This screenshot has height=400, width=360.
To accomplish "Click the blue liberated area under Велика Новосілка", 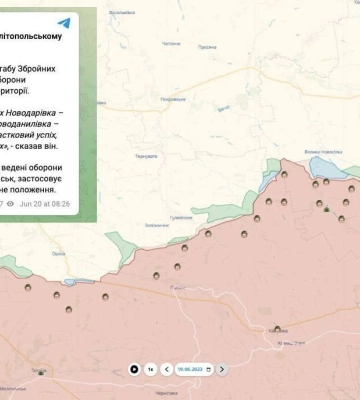I will click(x=325, y=169).
